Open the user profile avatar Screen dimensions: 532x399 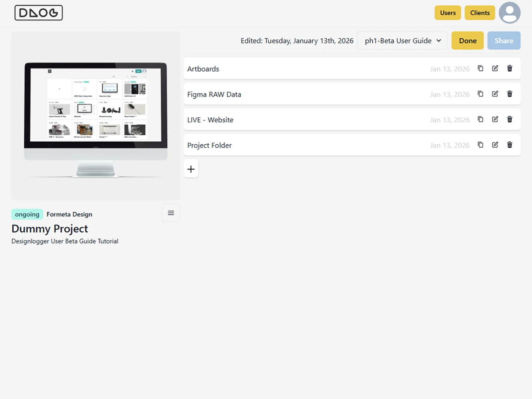509,13
